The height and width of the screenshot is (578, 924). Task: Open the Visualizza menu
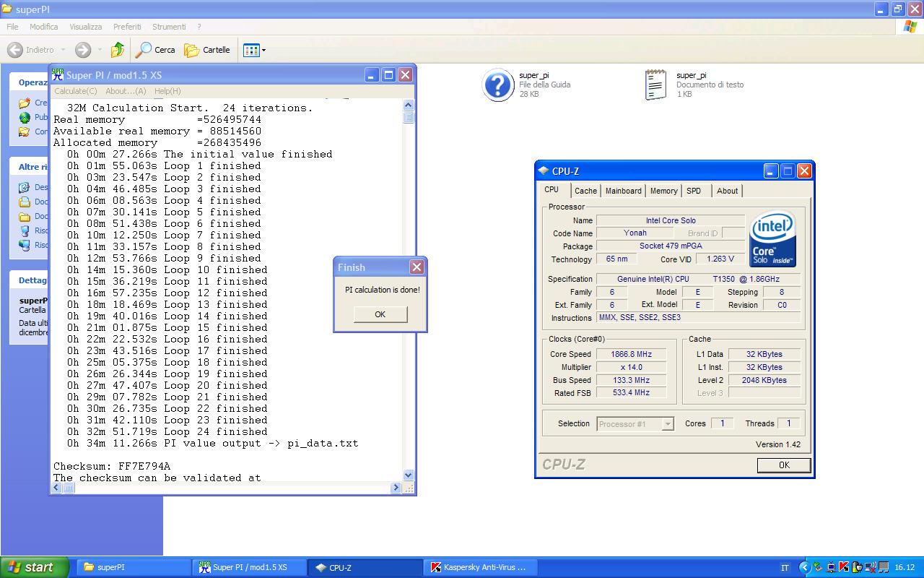pos(86,27)
